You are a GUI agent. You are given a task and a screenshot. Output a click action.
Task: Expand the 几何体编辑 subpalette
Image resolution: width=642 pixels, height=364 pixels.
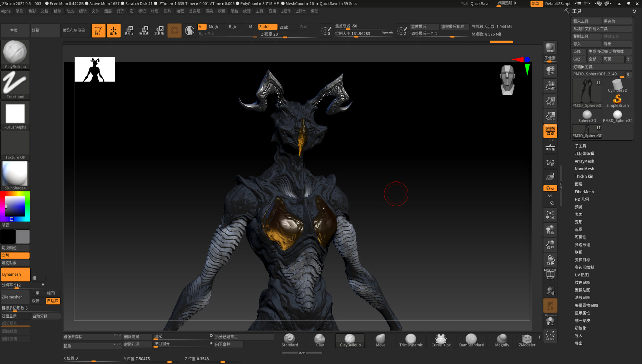(585, 153)
